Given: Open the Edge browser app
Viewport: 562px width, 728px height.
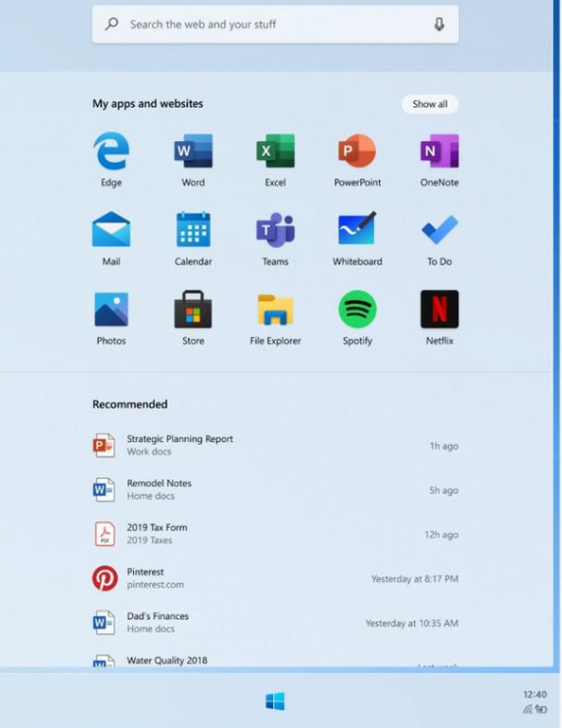Looking at the screenshot, I should (x=112, y=151).
